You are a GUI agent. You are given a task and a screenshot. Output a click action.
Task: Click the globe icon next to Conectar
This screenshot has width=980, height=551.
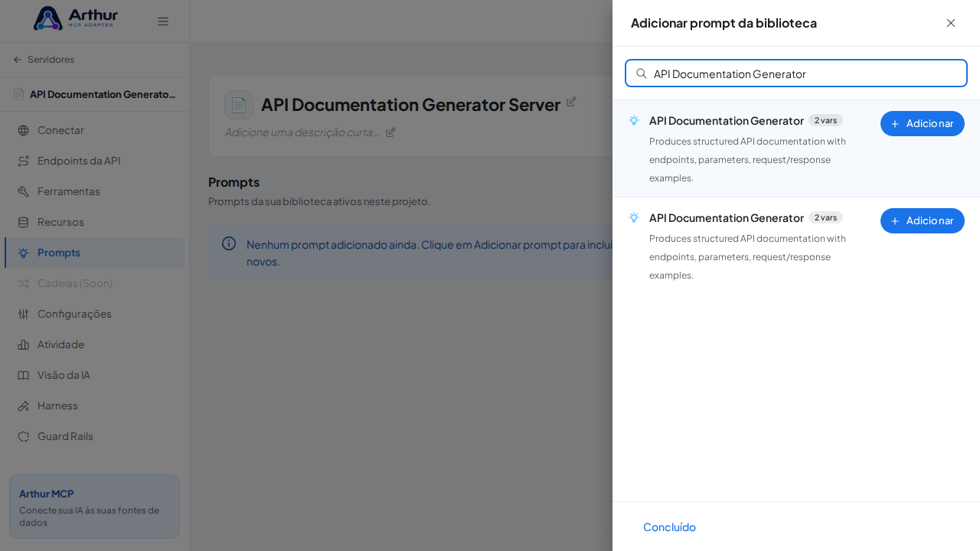coord(23,130)
